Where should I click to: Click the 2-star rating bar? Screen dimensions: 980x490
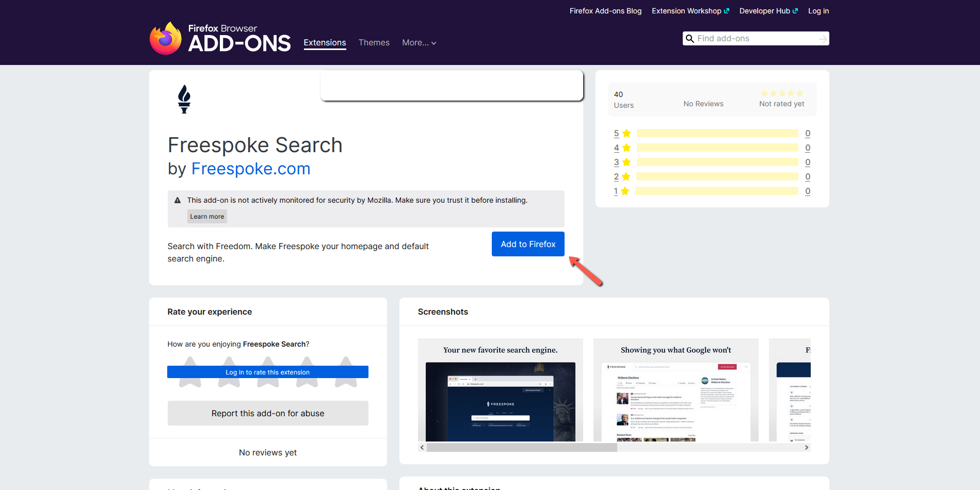[717, 176]
